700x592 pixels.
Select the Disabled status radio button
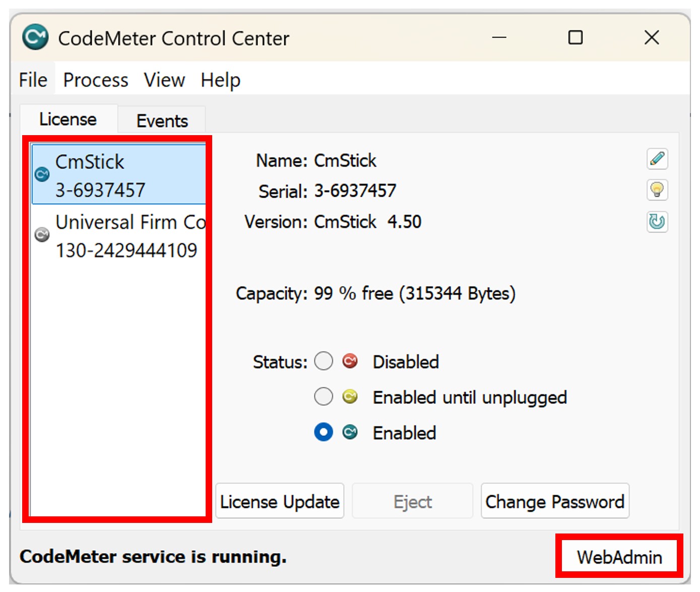pos(324,362)
